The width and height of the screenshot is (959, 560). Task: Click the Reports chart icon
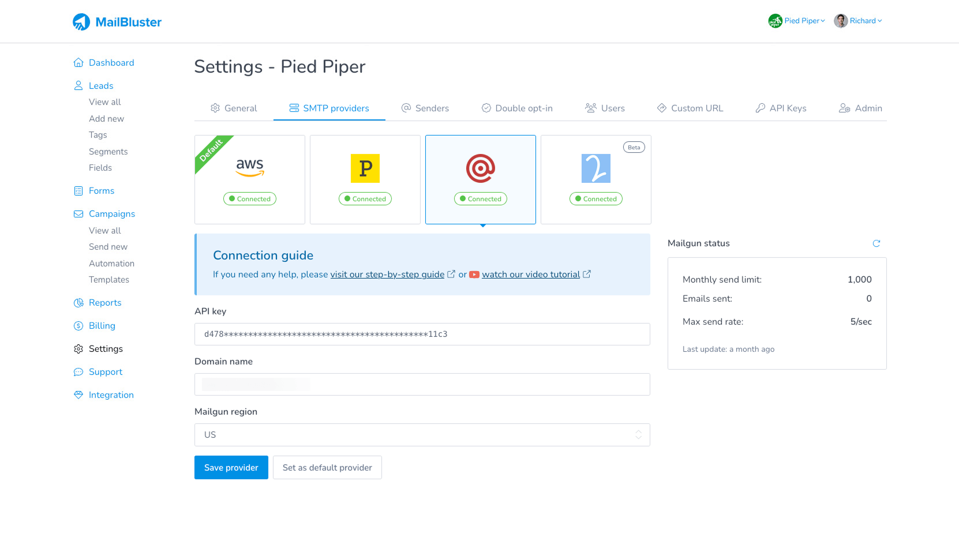(x=78, y=303)
